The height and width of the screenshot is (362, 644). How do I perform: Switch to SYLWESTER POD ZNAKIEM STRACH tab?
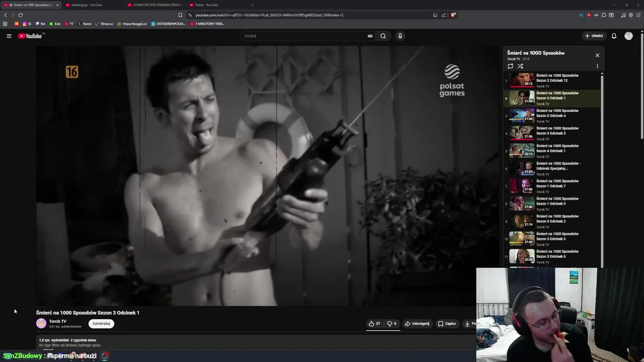(153, 5)
